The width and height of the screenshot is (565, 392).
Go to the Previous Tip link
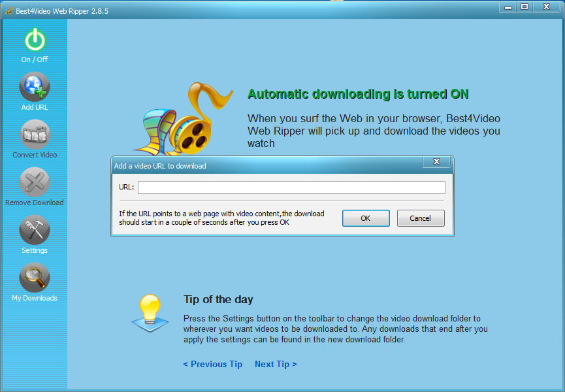(x=212, y=365)
